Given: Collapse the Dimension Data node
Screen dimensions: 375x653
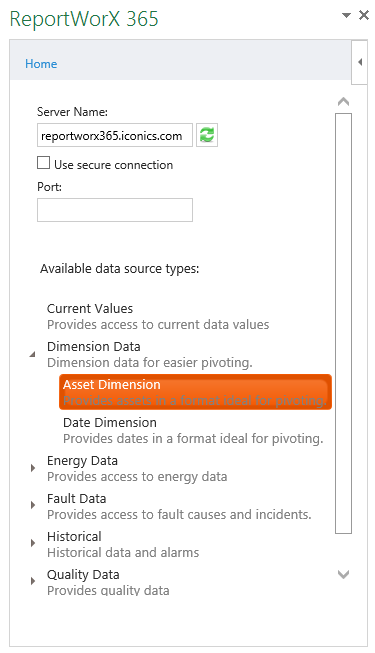Looking at the screenshot, I should point(32,354).
